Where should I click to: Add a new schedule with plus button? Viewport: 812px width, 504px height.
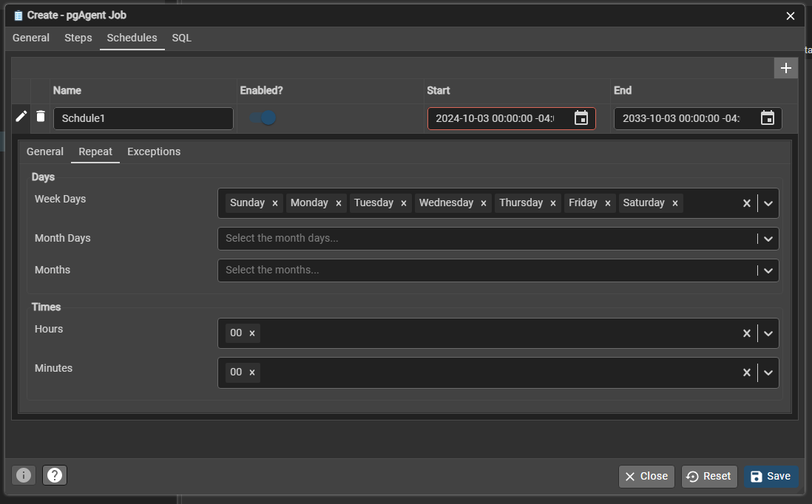pos(785,68)
